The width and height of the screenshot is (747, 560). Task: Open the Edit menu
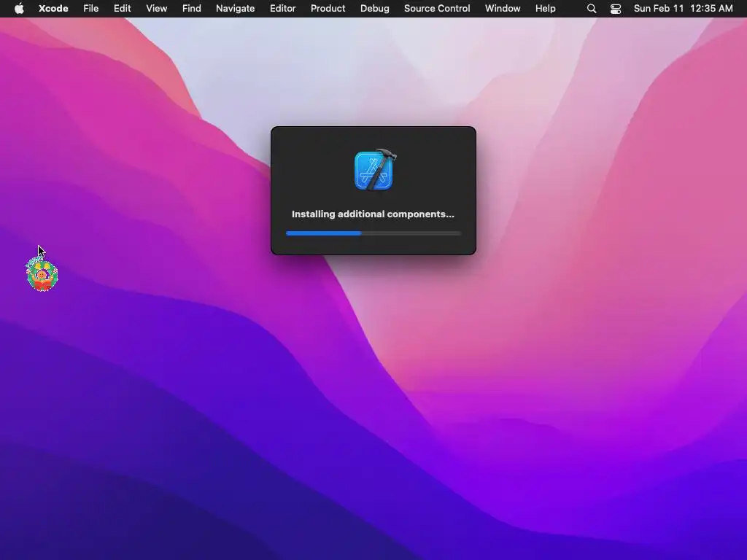pyautogui.click(x=123, y=9)
